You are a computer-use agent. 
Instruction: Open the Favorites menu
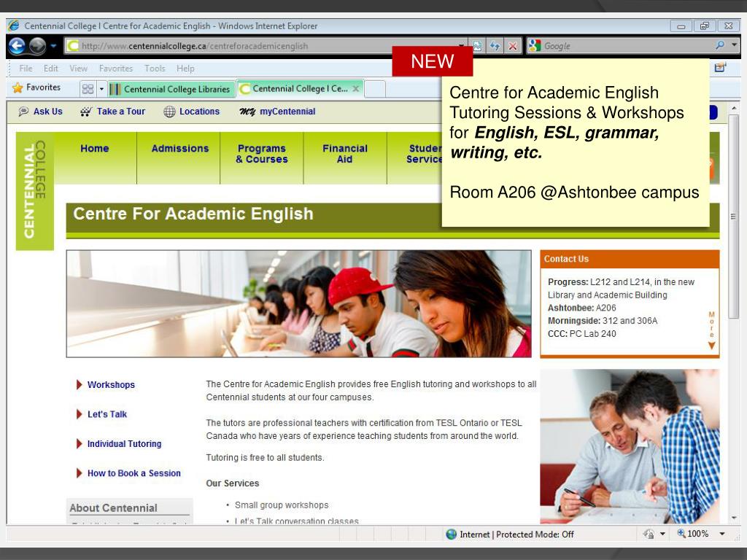tap(116, 69)
